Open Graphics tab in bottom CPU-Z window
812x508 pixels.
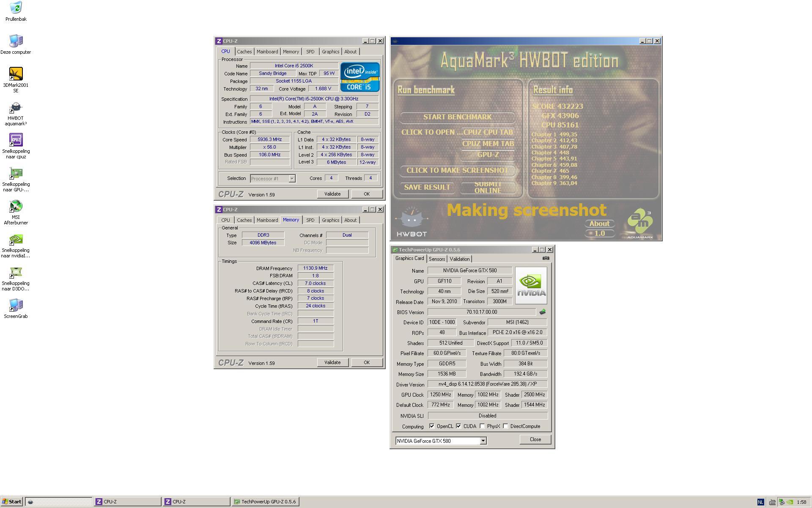(x=330, y=220)
